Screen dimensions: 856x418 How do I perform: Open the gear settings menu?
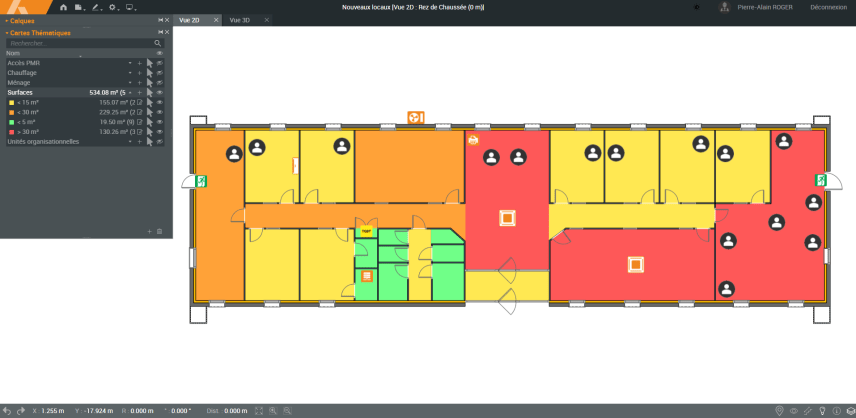point(113,7)
